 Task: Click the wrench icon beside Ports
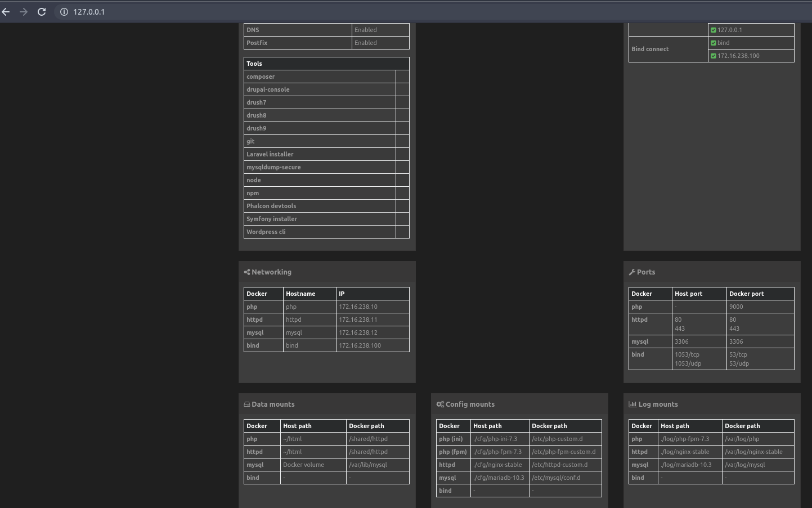[632, 272]
